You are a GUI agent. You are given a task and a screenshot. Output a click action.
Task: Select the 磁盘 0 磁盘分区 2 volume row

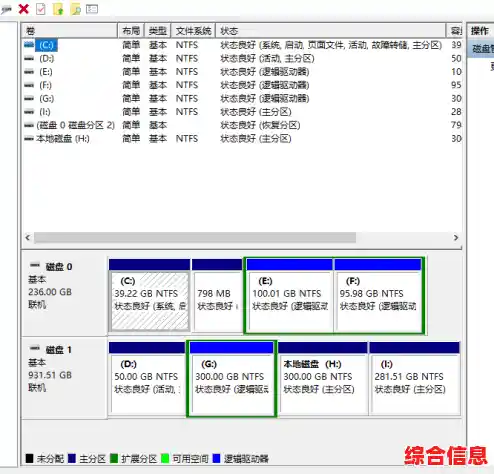click(x=75, y=125)
